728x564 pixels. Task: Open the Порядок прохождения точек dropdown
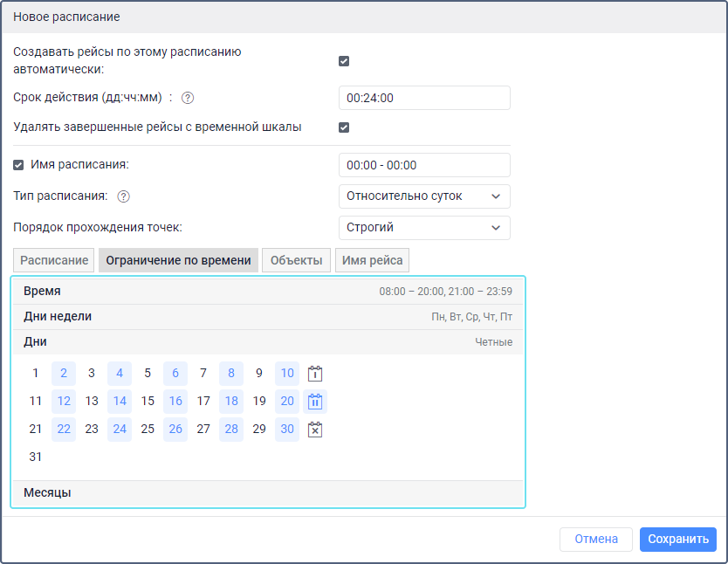tap(423, 228)
